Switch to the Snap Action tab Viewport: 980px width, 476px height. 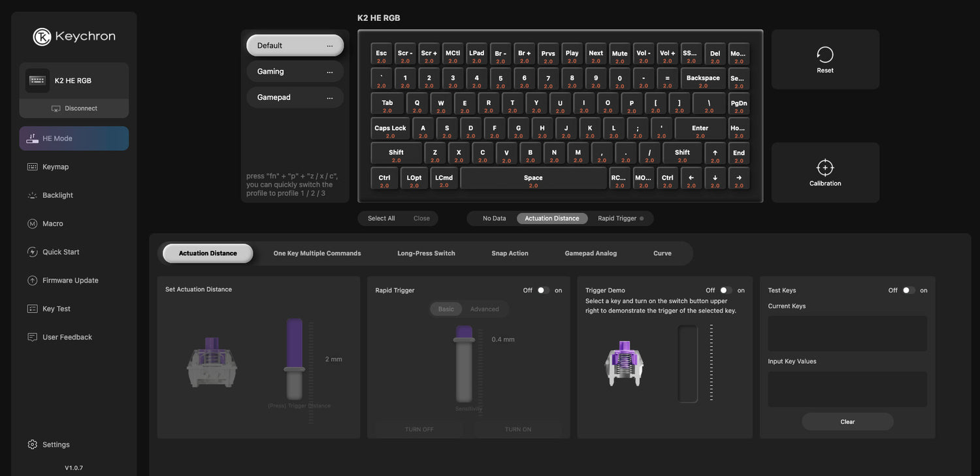coord(510,253)
